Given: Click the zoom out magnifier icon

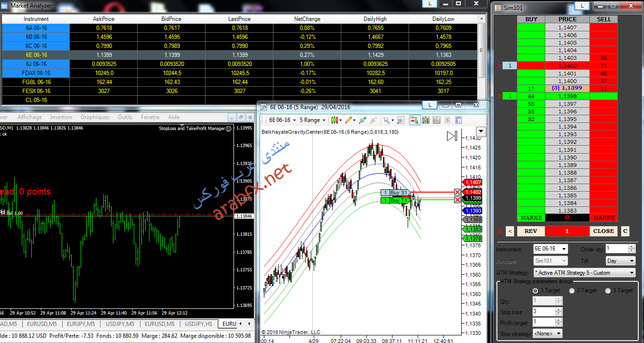Looking at the screenshot, I should click(x=373, y=120).
